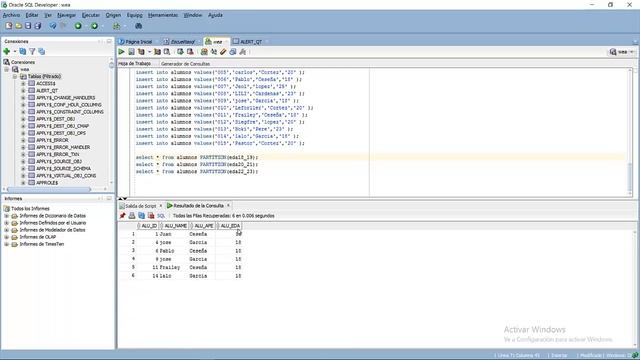
Task: Collapse the Tablas (Filtrado) node
Action: (x=15, y=76)
